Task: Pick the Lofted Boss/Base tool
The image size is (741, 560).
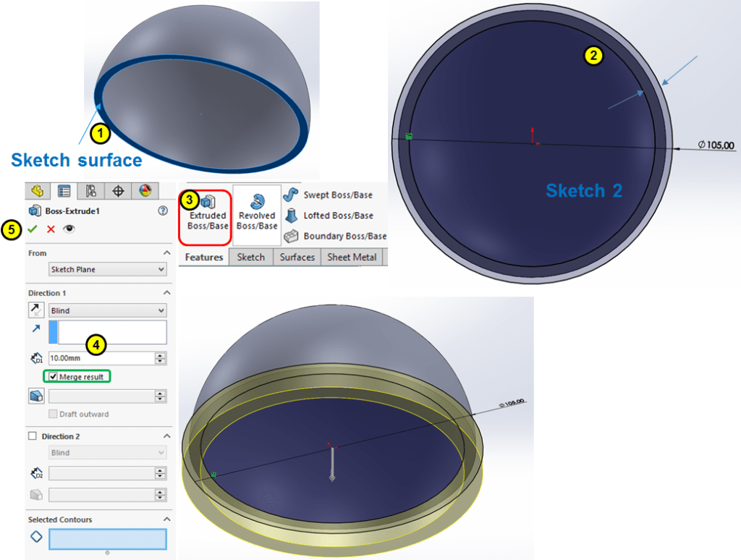Action: 329,216
